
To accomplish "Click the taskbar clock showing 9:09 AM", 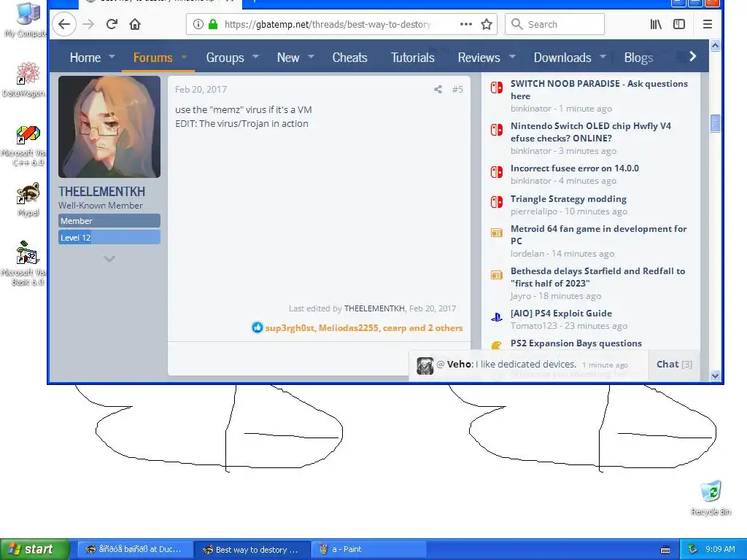I will 720,549.
